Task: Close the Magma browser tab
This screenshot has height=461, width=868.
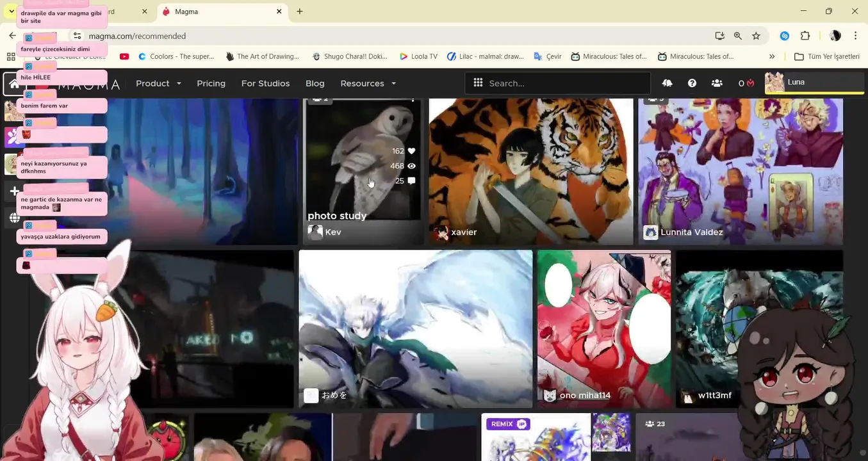Action: 279,12
